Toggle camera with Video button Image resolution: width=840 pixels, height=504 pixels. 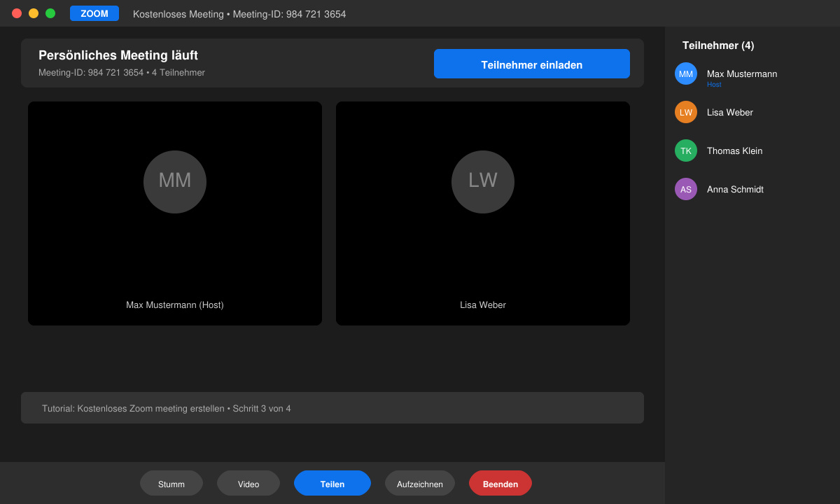pyautogui.click(x=248, y=483)
